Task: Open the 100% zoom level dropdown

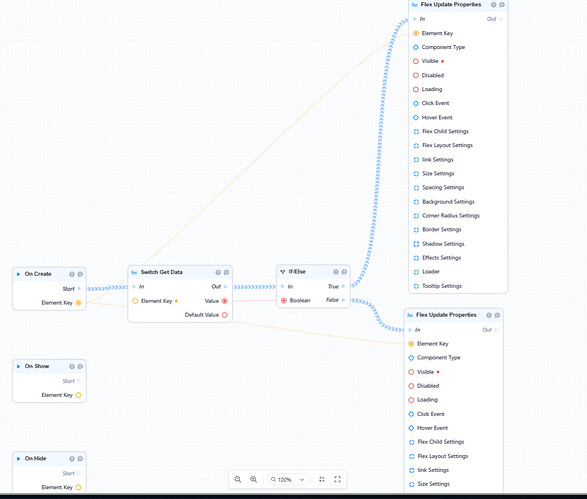Action: (x=288, y=480)
